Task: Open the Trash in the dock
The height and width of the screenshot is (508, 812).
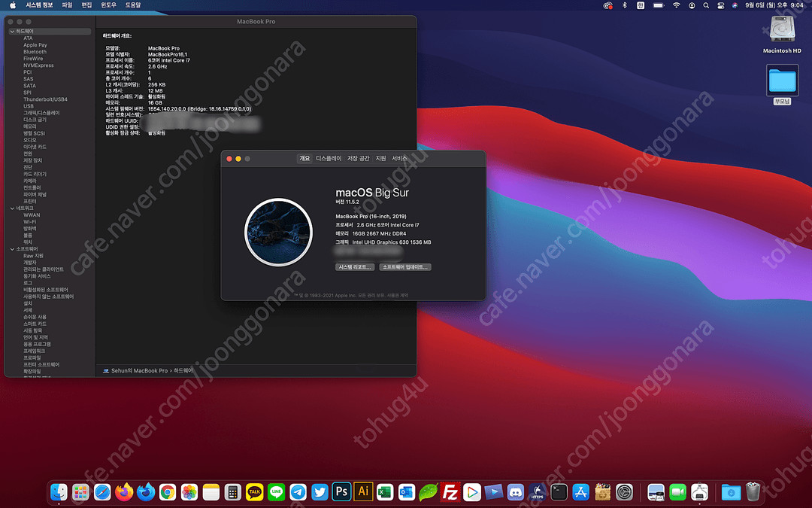Action: (x=753, y=492)
